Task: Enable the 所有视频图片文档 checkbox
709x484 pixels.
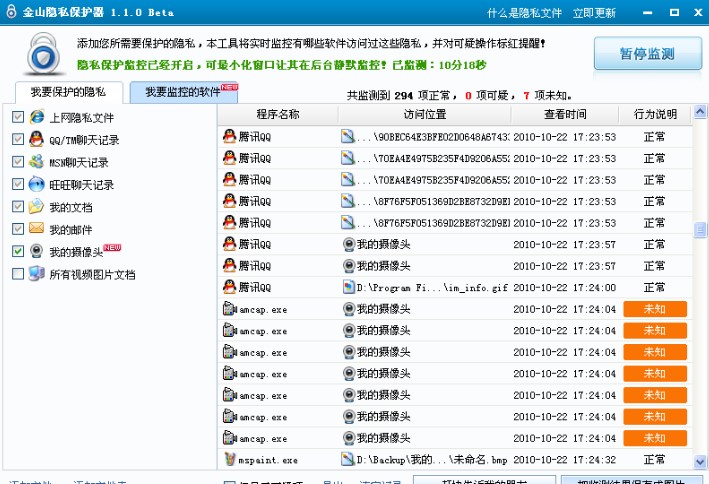Action: click(x=18, y=273)
